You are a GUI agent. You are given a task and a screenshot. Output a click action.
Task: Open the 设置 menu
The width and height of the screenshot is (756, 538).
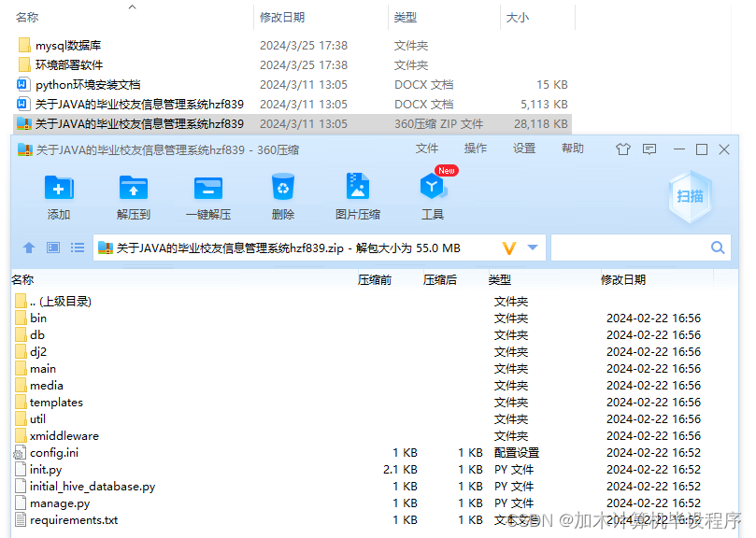click(523, 148)
